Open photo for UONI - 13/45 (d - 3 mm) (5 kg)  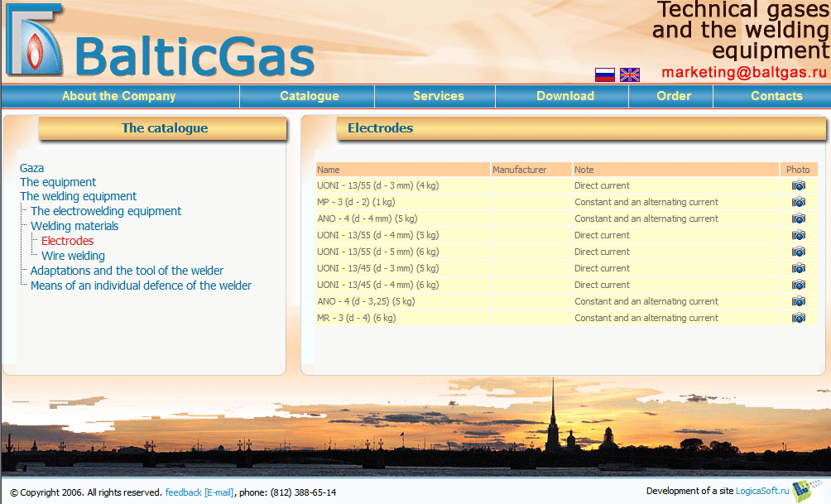pyautogui.click(x=798, y=268)
